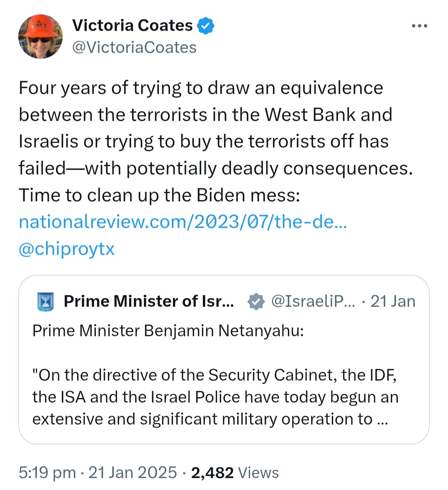Open the nationalreview.com article link
This screenshot has width=448, height=490.
(x=183, y=222)
